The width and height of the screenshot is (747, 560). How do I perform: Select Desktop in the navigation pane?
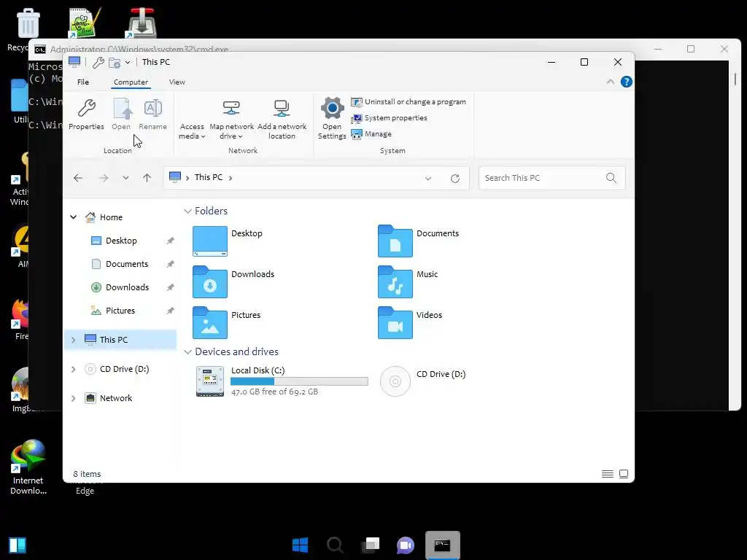pos(121,241)
